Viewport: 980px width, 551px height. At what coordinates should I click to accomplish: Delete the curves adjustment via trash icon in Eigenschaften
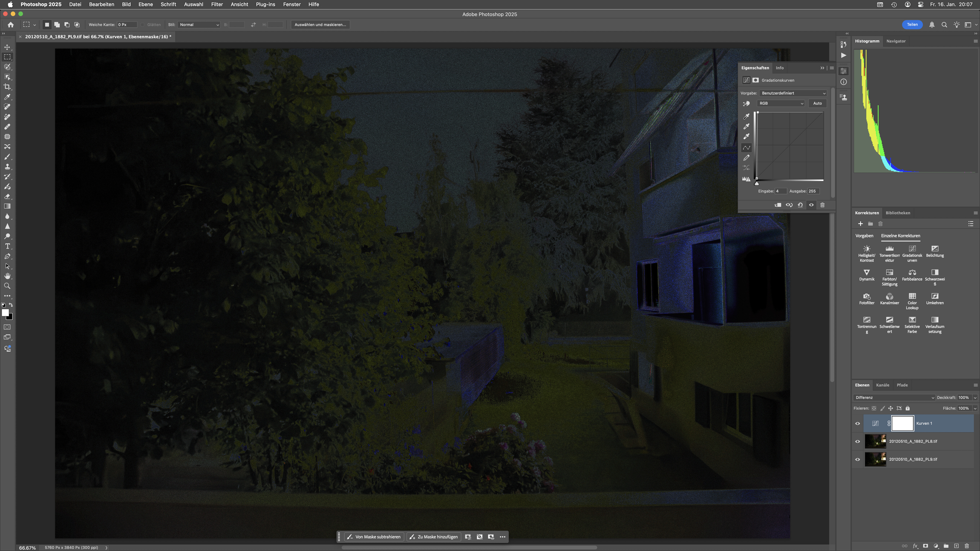coord(822,205)
